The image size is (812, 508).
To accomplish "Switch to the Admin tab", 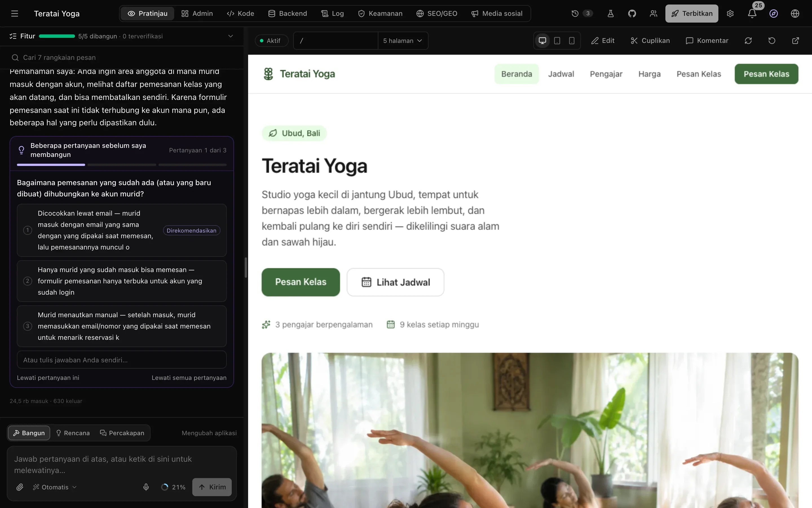I will click(x=197, y=14).
